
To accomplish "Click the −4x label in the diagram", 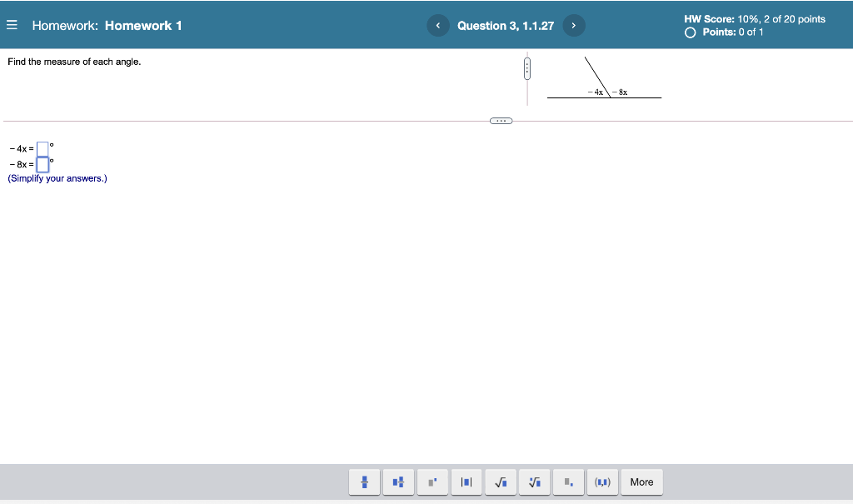I will [595, 92].
